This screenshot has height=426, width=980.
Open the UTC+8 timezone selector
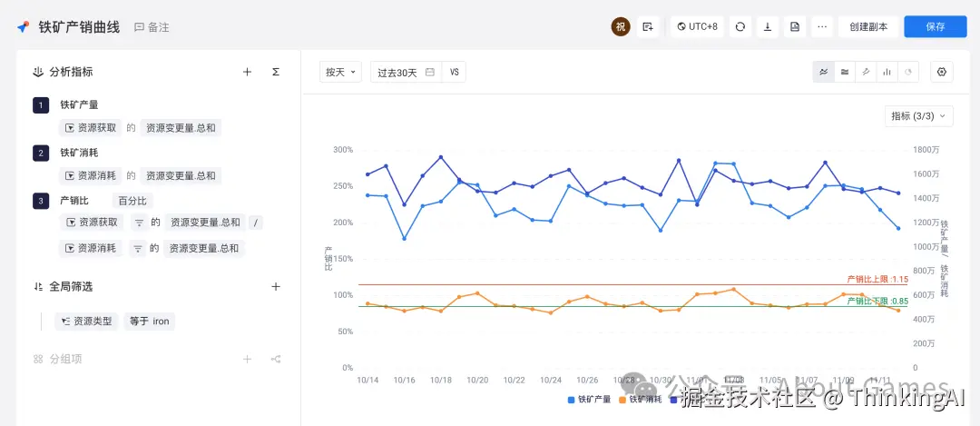[697, 26]
